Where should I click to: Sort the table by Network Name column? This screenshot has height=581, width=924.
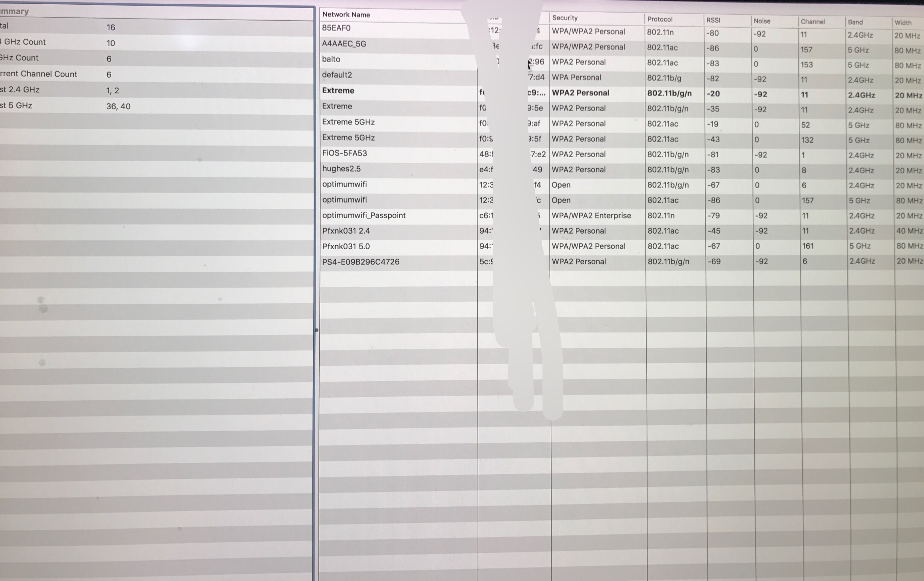pos(346,14)
